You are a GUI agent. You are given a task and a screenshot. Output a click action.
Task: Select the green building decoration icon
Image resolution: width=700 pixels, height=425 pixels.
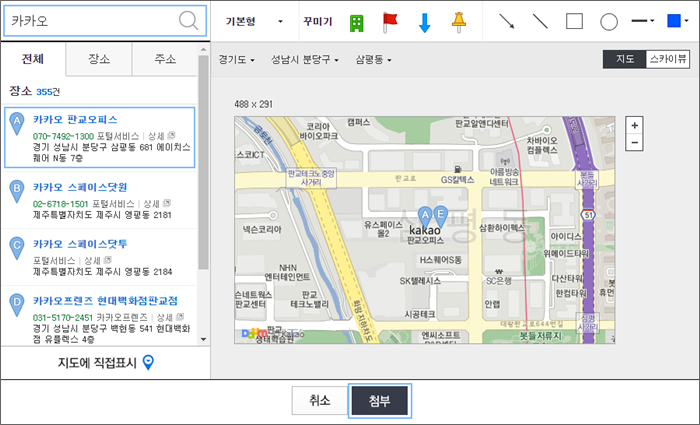(x=356, y=23)
